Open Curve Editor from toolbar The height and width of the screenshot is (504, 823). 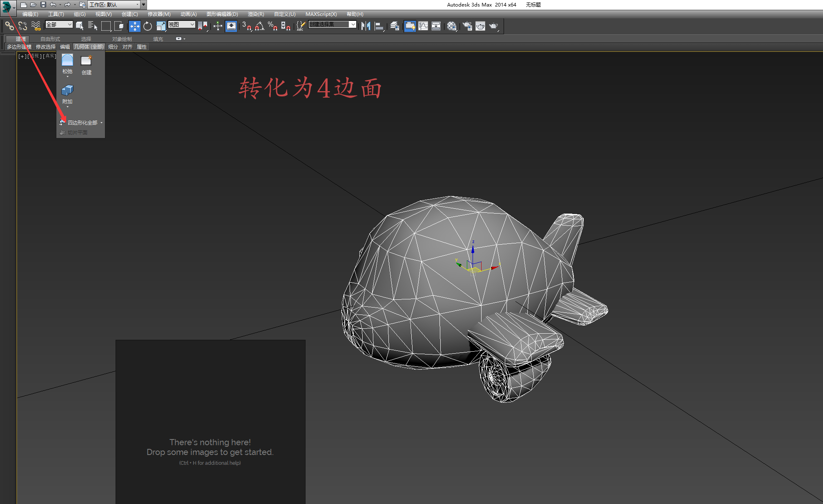click(x=423, y=26)
